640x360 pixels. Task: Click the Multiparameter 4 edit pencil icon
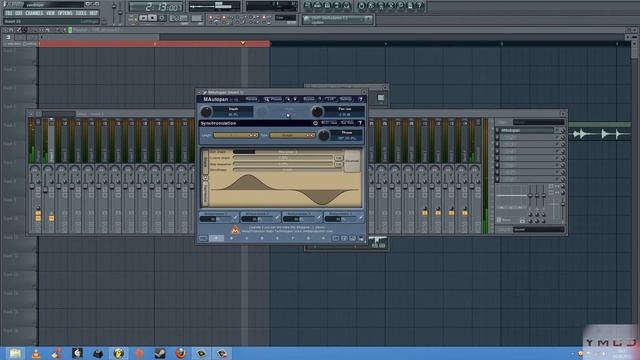click(x=360, y=218)
